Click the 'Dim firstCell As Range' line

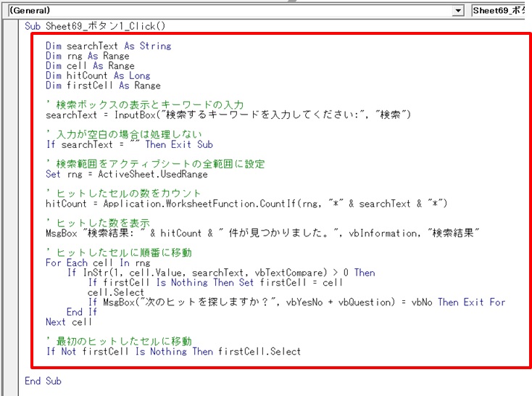coord(103,86)
